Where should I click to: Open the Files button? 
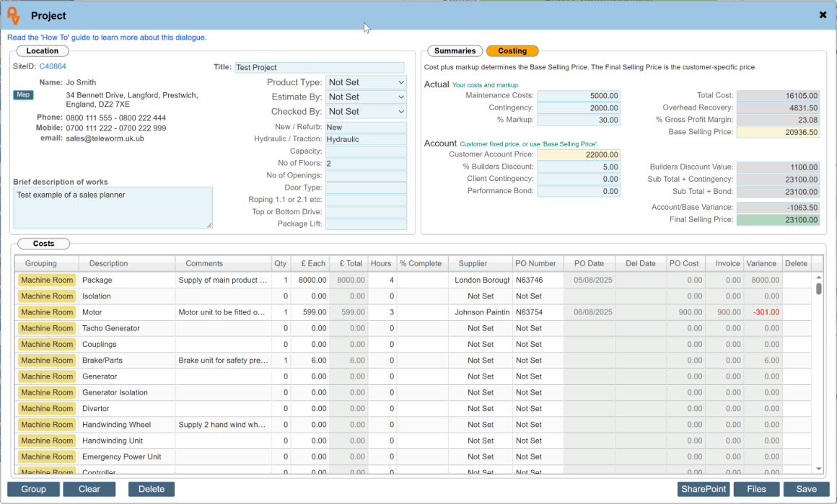coord(756,489)
